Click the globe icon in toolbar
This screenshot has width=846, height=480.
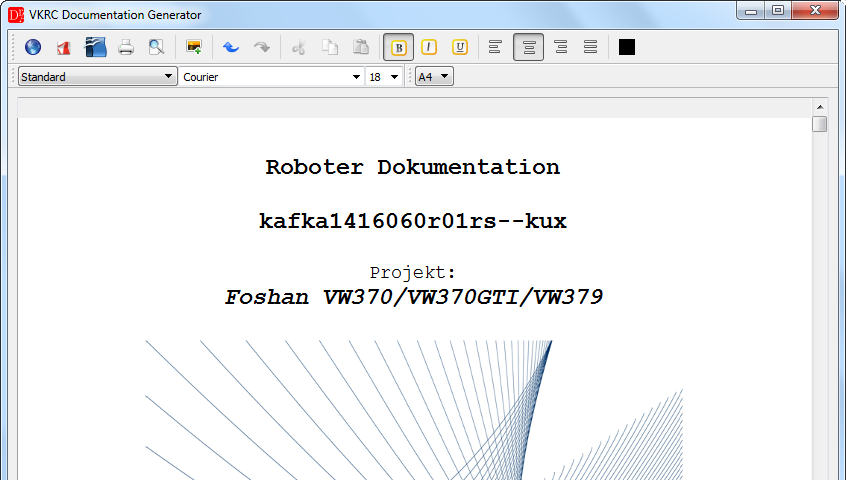tap(33, 47)
